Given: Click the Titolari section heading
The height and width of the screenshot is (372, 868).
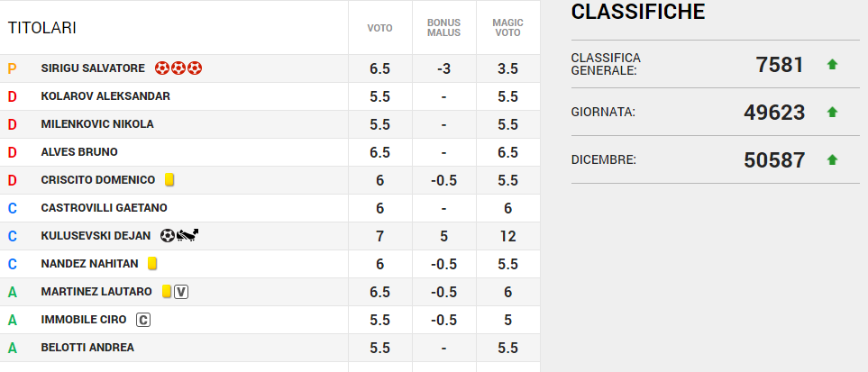Looking at the screenshot, I should [41, 28].
